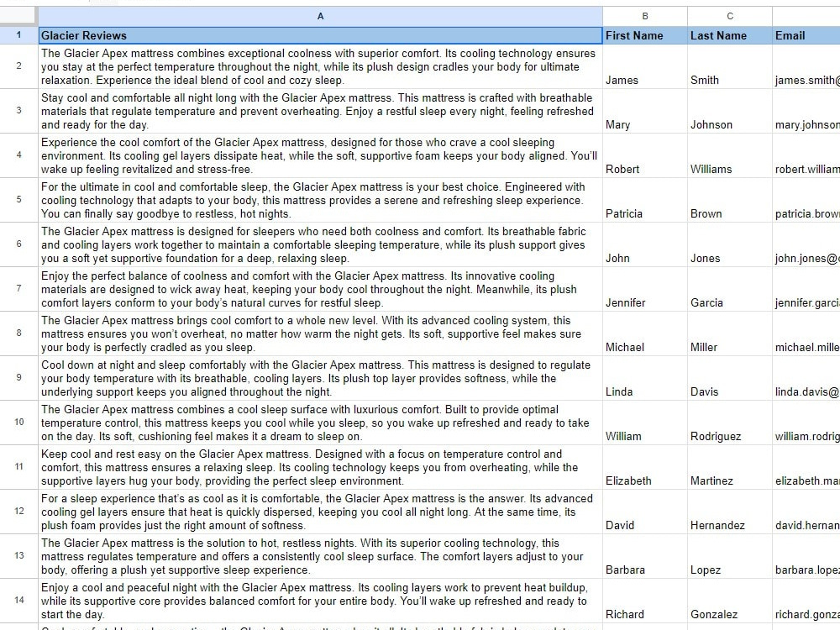The image size is (840, 630).
Task: Click the first name cell 'David'
Action: (x=645, y=511)
